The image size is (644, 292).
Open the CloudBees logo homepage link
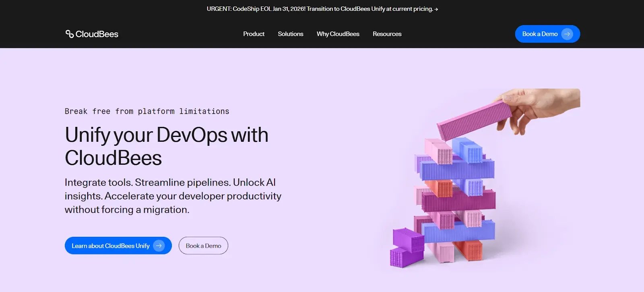[92, 34]
